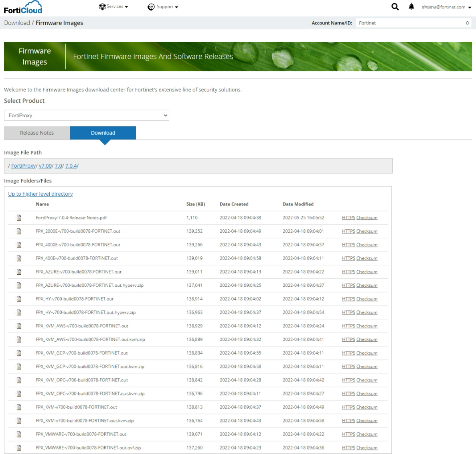Screen dimensions: 476x454
Task: Switch to the Release Notes tab
Action: pyautogui.click(x=36, y=133)
